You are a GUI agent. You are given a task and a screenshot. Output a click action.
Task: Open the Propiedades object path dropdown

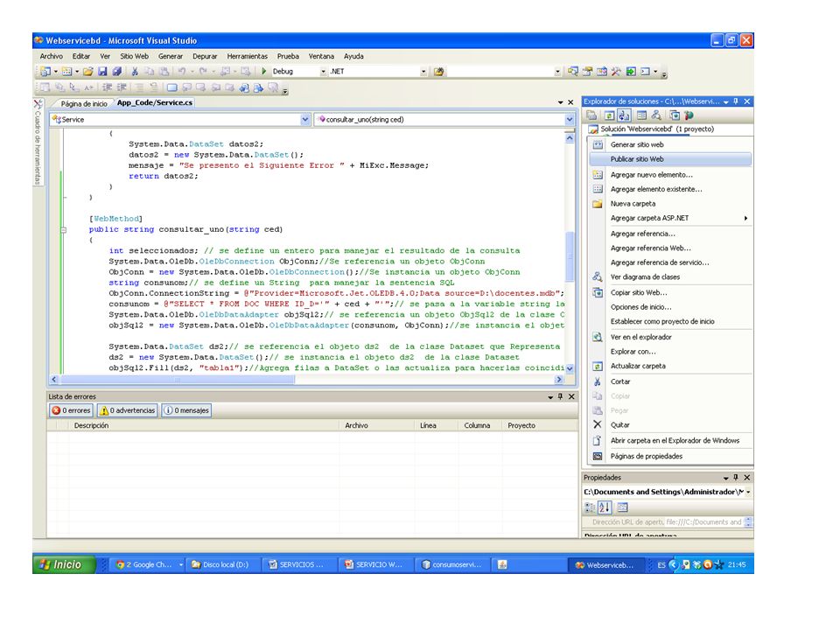coord(748,492)
